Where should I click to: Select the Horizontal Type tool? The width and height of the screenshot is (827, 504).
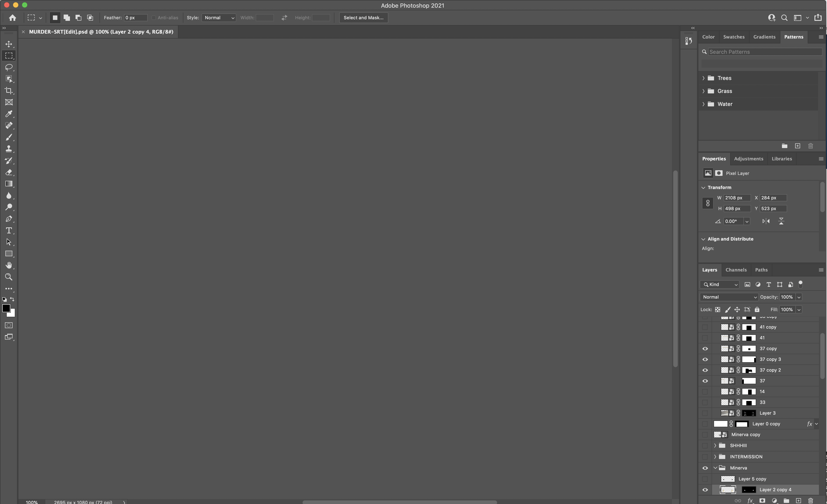click(9, 230)
